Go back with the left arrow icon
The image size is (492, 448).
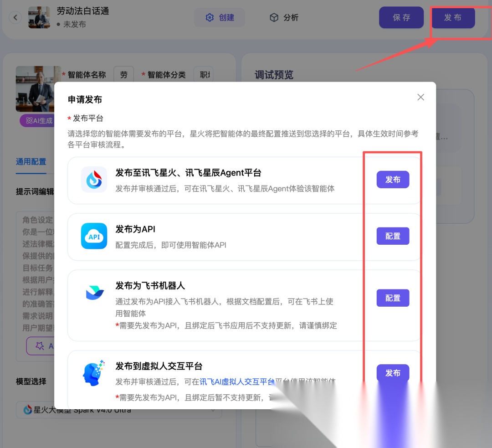pos(15,17)
